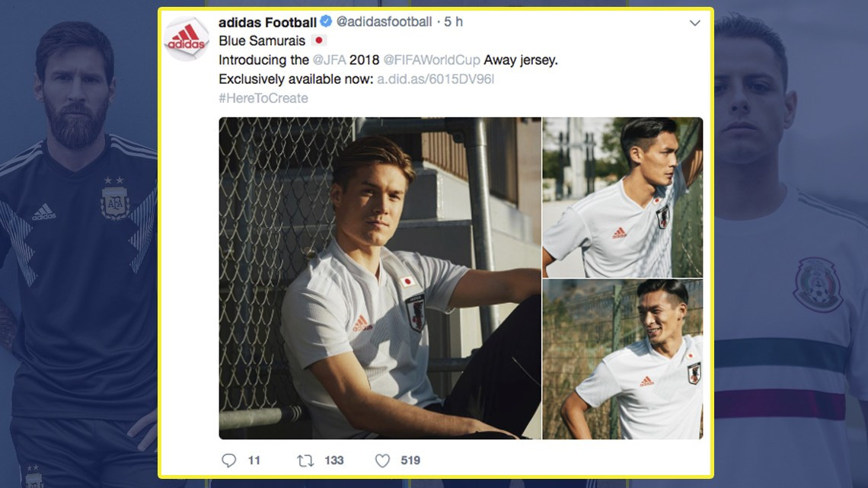The image size is (868, 488).
Task: Click the 5 h timestamp
Action: pos(455,22)
